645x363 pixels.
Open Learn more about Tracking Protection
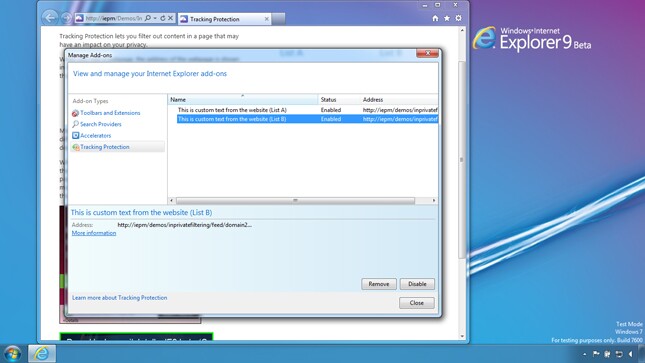click(x=120, y=298)
